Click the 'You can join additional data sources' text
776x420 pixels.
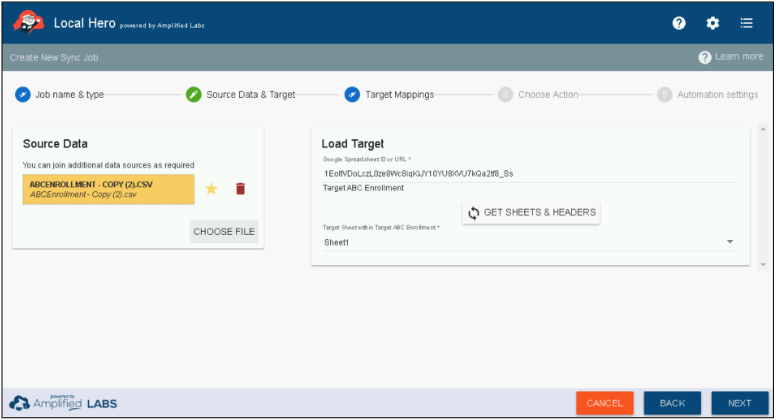[108, 165]
